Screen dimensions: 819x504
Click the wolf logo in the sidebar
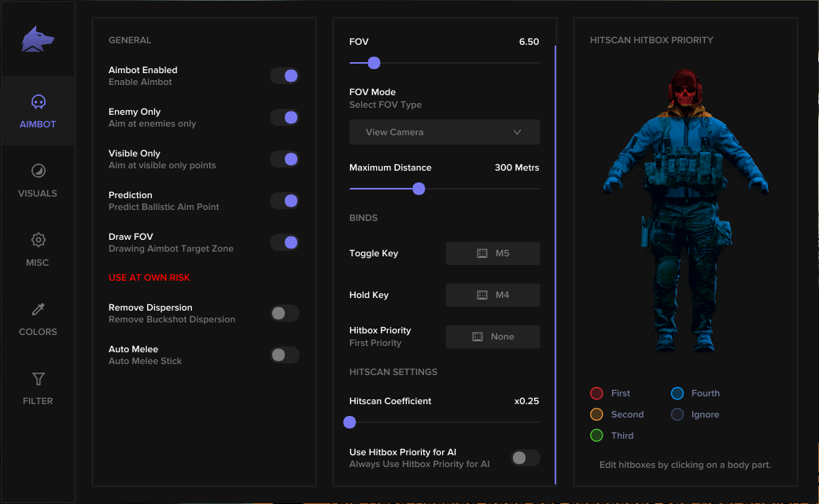(x=38, y=39)
